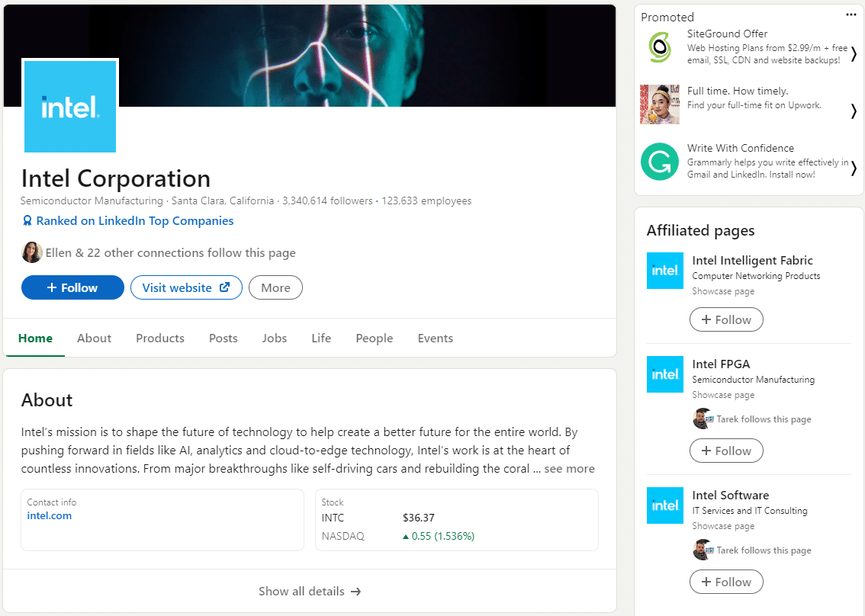The width and height of the screenshot is (865, 616).
Task: Click the Intel Corporation logo
Action: pos(70,106)
